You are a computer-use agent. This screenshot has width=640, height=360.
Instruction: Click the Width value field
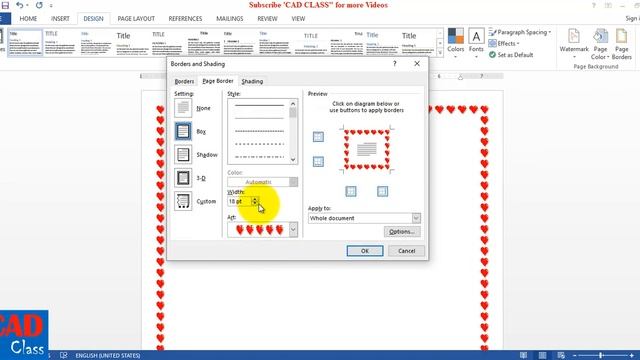239,201
